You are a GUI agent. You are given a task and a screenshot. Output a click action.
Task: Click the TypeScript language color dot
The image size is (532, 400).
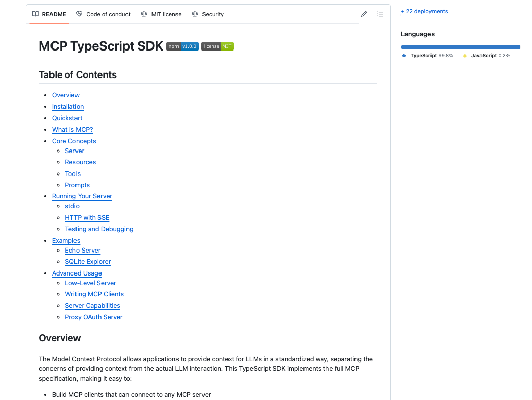(x=403, y=55)
